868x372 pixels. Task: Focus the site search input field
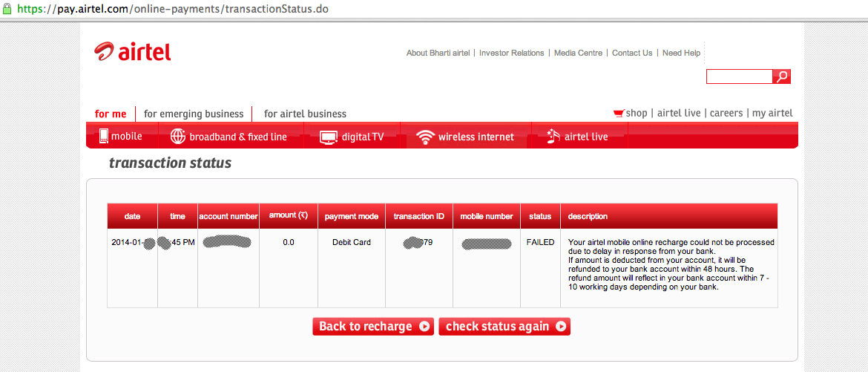click(739, 76)
